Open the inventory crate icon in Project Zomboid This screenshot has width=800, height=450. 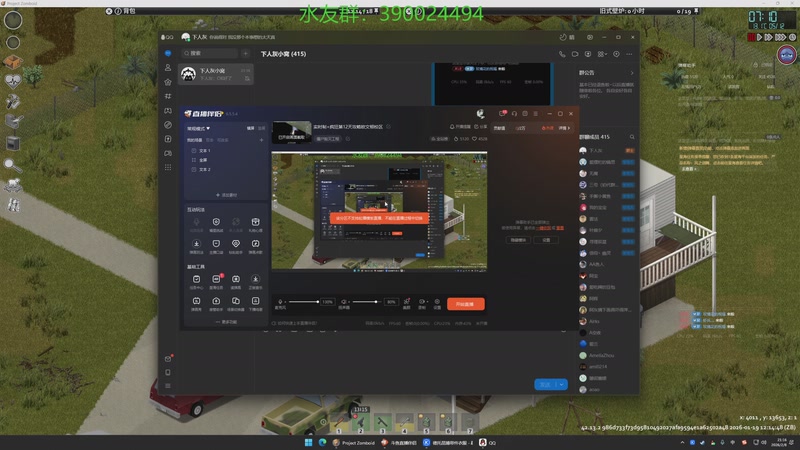[x=12, y=61]
